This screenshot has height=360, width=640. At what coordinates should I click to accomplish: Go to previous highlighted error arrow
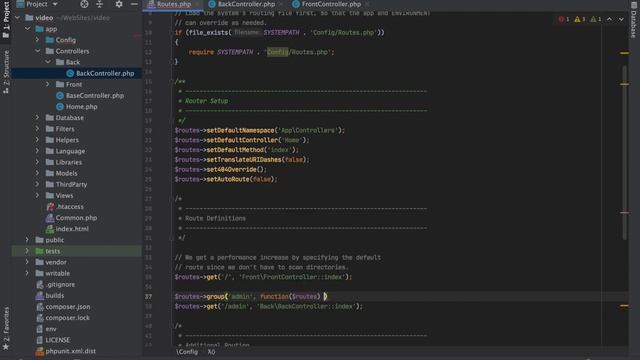click(609, 19)
